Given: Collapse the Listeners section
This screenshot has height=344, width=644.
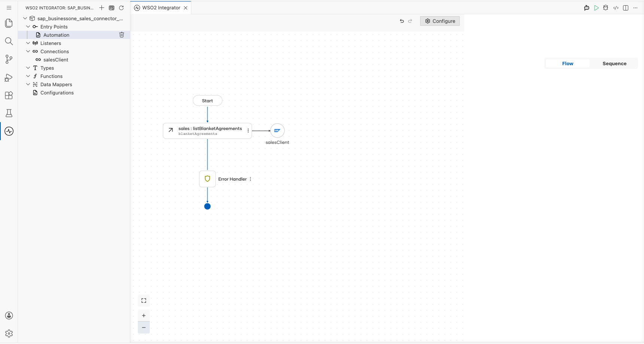Looking at the screenshot, I should click(28, 43).
